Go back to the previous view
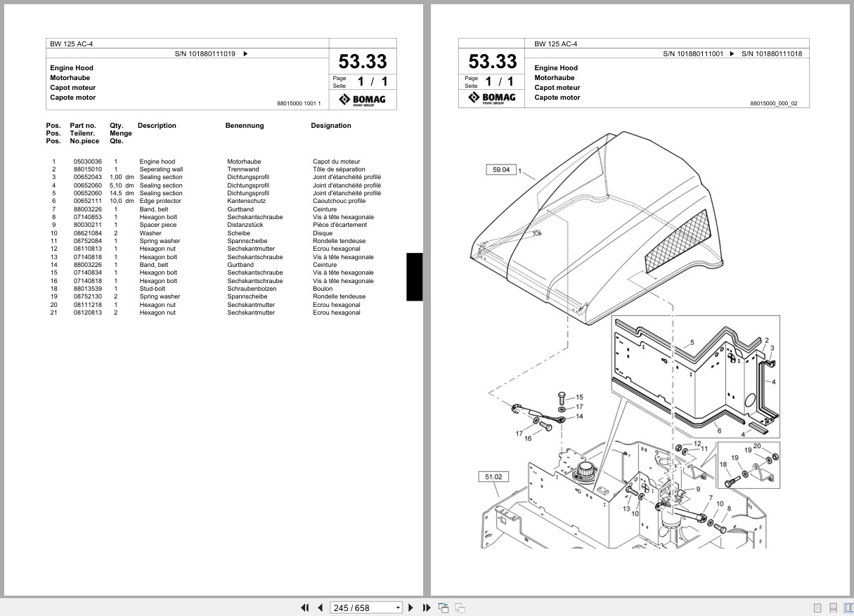 click(x=444, y=608)
